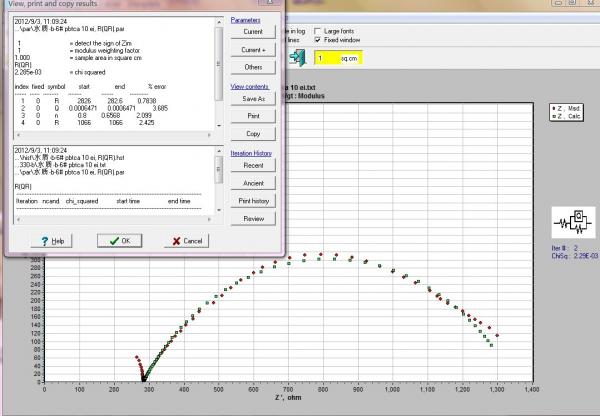The height and width of the screenshot is (416, 600).
Task: Copy the results with Copy button
Action: coord(252,133)
